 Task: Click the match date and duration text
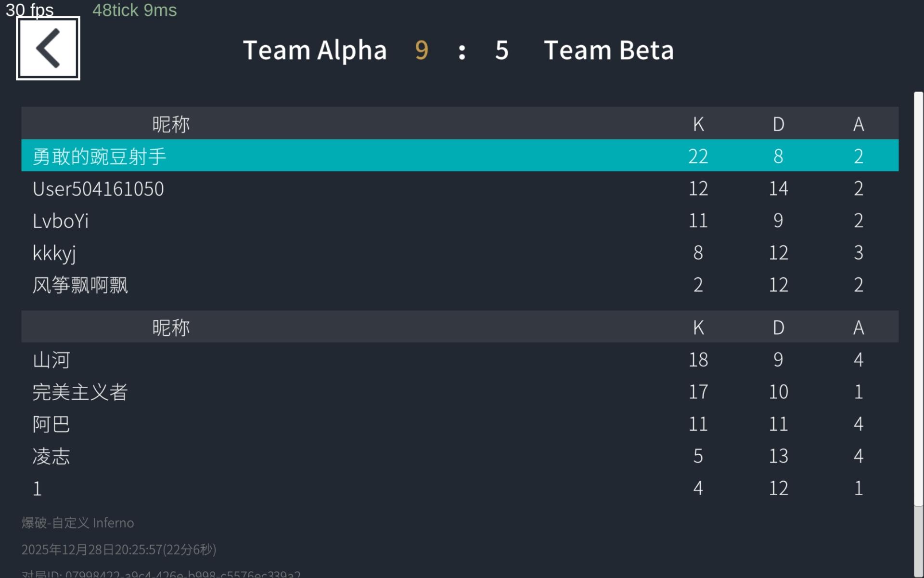point(119,550)
